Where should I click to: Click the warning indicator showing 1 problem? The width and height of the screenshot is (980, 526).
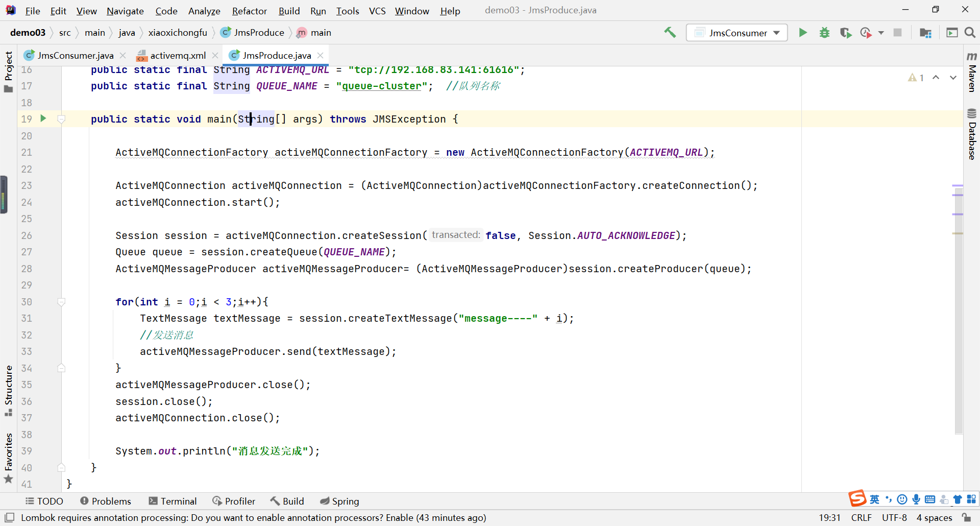click(916, 78)
